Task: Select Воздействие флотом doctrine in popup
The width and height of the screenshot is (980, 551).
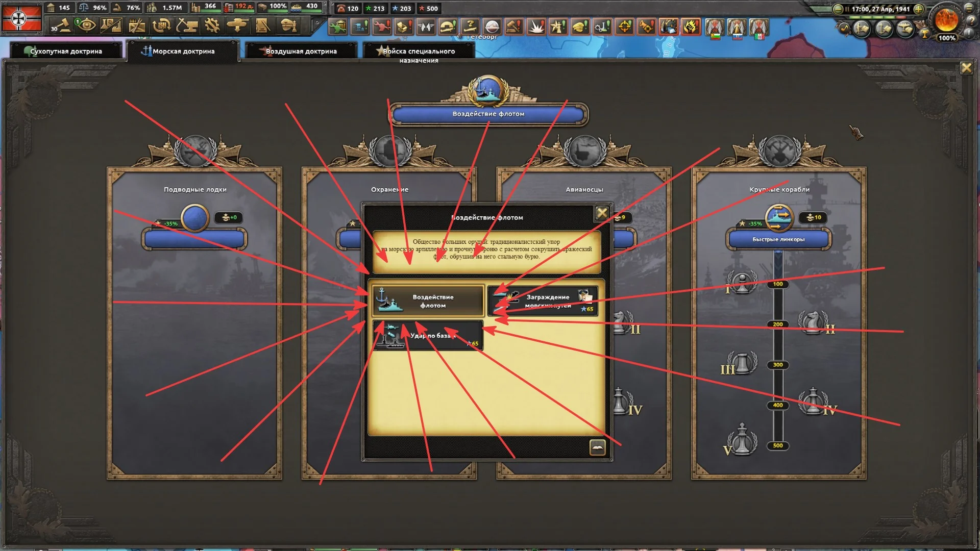Action: [x=428, y=301]
